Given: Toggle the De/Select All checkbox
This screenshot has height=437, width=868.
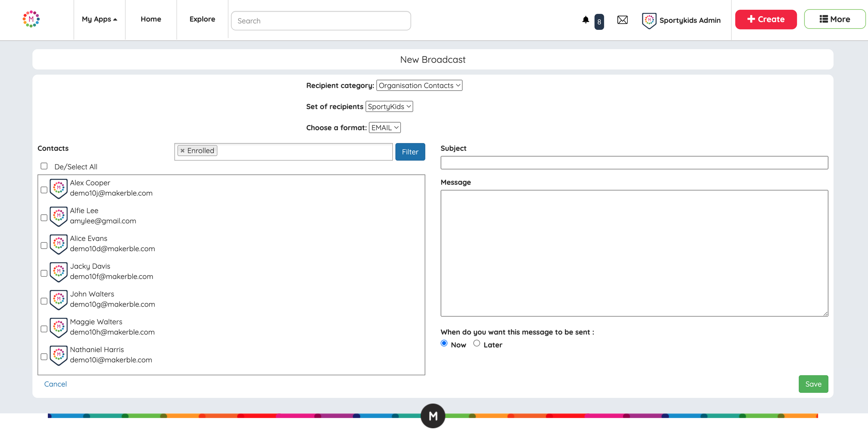Looking at the screenshot, I should 44,166.
